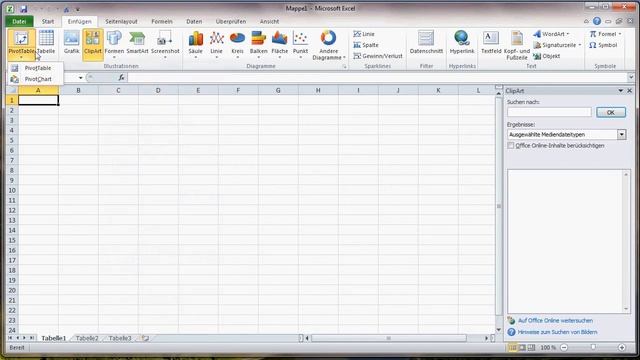Switch to the Daten tab

(194, 21)
